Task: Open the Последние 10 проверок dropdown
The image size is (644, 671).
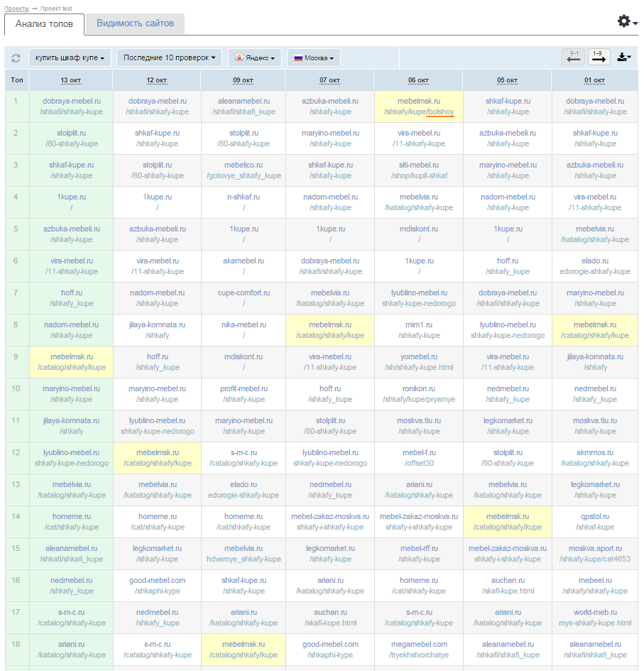Action: click(x=169, y=58)
